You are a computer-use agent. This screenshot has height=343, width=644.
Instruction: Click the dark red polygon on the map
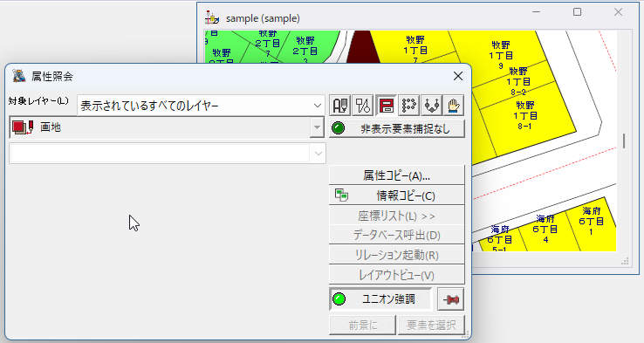click(x=361, y=46)
